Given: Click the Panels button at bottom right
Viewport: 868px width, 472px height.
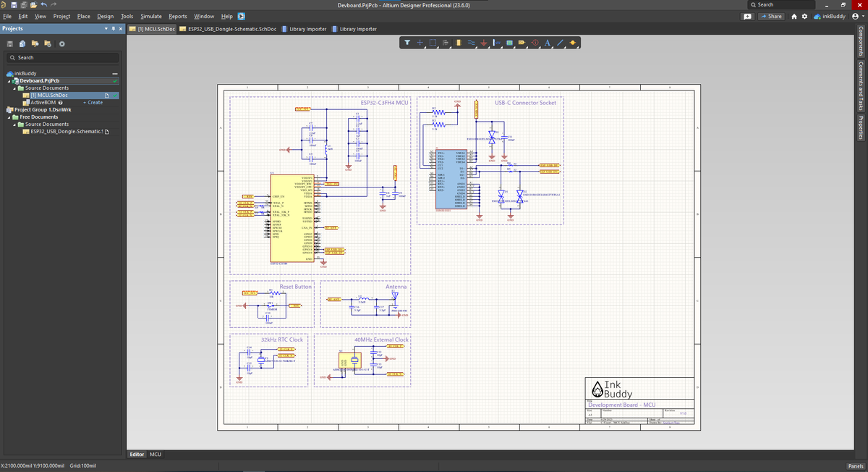Looking at the screenshot, I should click(854, 465).
